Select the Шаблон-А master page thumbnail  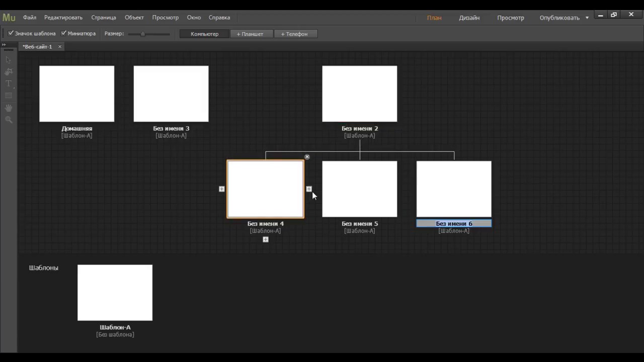point(115,292)
